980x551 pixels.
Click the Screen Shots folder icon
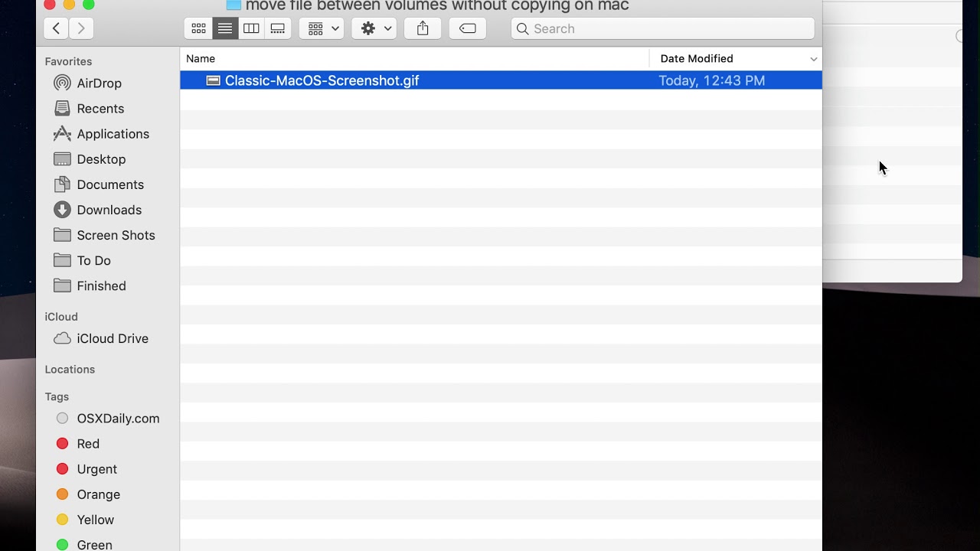[63, 234]
